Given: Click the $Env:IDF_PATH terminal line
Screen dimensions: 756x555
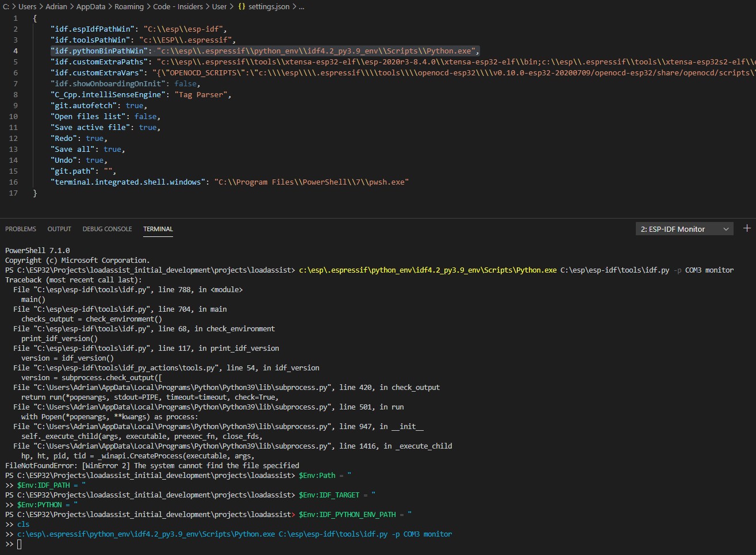Looking at the screenshot, I should [x=45, y=485].
